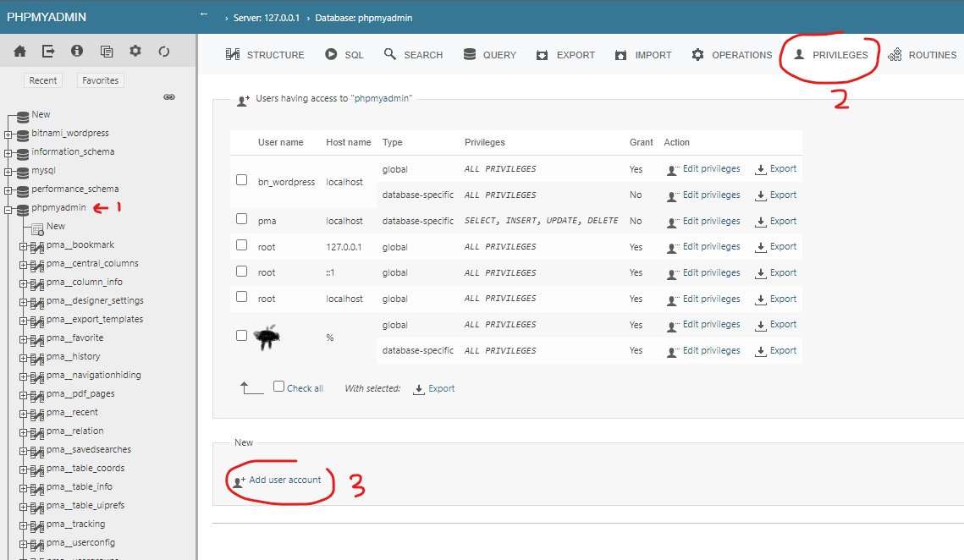Open the Routines tab
This screenshot has width=964, height=560.
[923, 55]
